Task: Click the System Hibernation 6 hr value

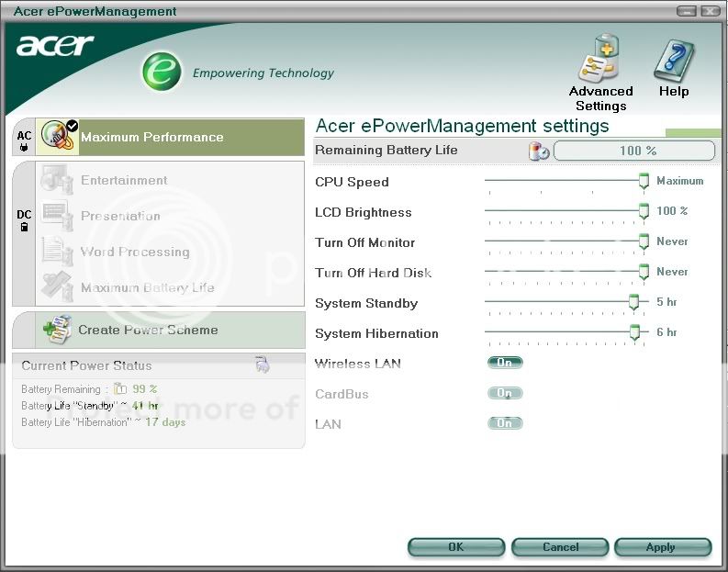Action: [666, 332]
